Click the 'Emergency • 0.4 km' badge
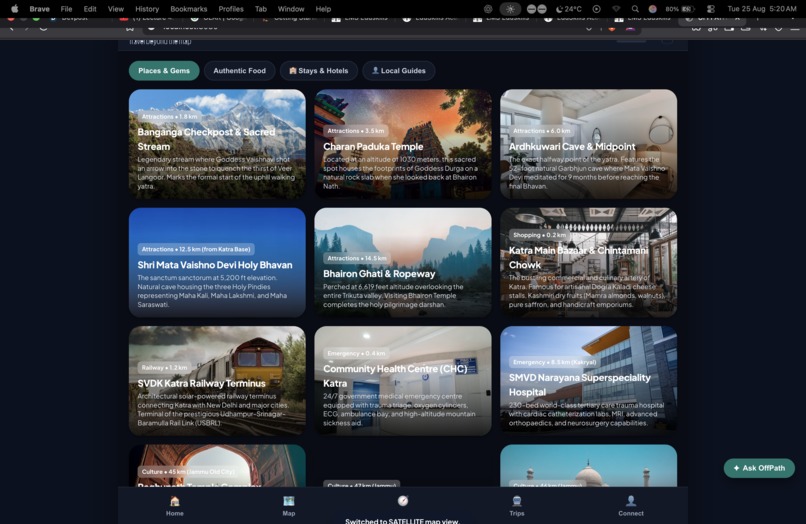806x524 pixels. pos(356,353)
